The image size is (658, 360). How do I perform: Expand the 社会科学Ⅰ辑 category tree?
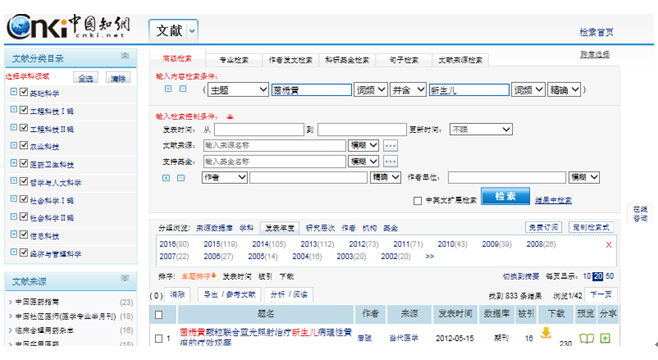point(14,199)
